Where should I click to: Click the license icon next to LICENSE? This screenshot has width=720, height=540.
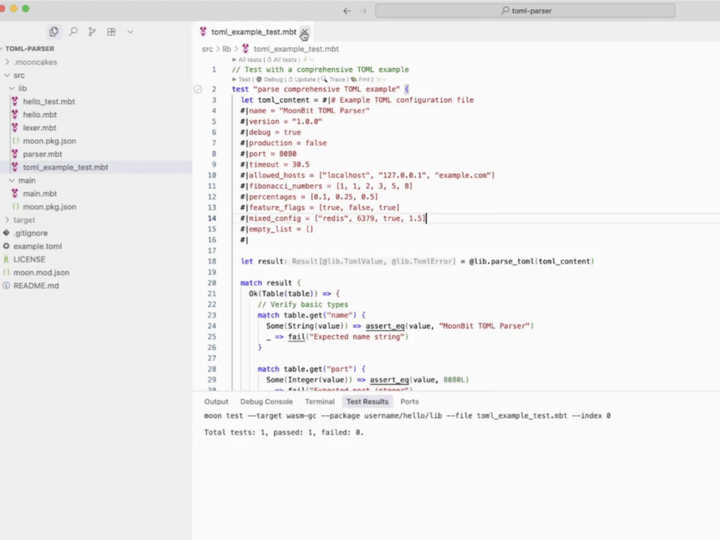(x=6, y=259)
